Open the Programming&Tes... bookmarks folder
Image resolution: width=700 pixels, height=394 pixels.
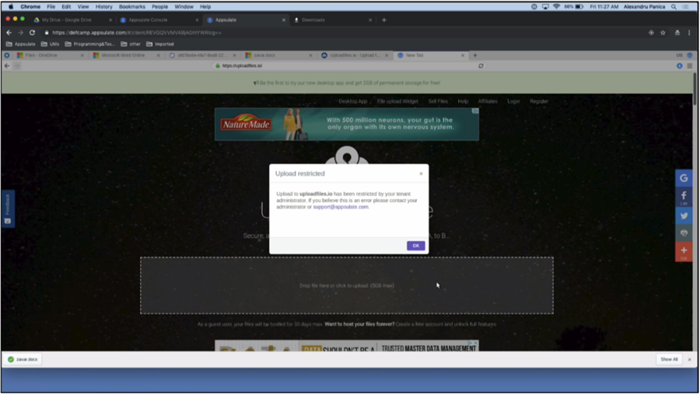click(90, 44)
